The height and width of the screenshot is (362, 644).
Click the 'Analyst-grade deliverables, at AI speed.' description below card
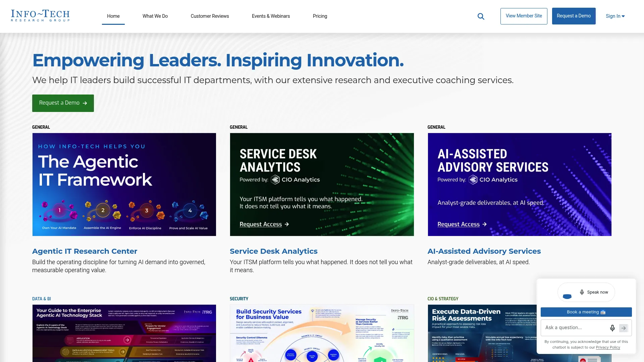(479, 262)
